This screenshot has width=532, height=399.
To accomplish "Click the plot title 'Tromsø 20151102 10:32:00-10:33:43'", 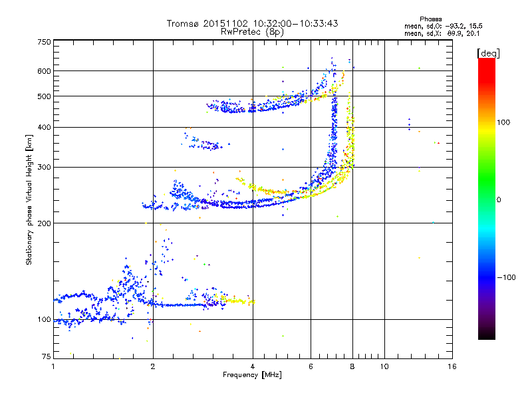I will pyautogui.click(x=252, y=23).
